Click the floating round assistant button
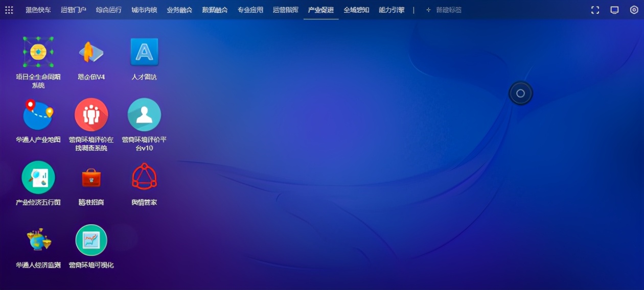The height and width of the screenshot is (290, 644). coord(520,93)
